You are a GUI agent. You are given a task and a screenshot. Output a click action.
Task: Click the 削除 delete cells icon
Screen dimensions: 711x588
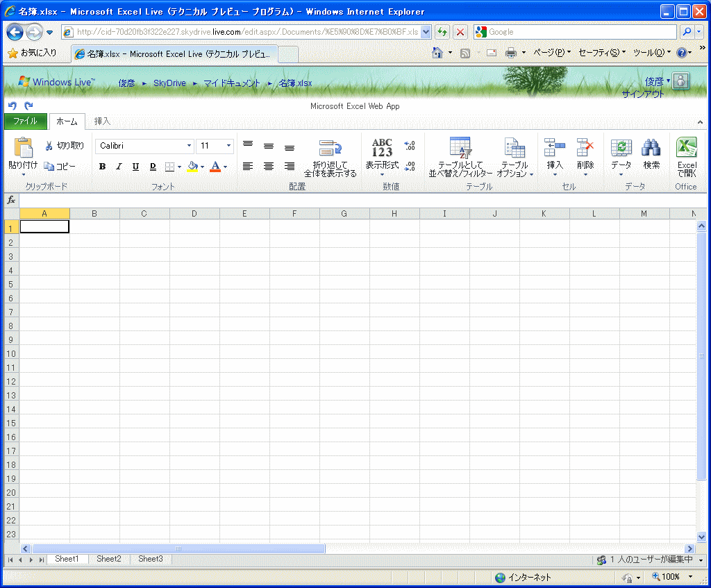click(585, 148)
